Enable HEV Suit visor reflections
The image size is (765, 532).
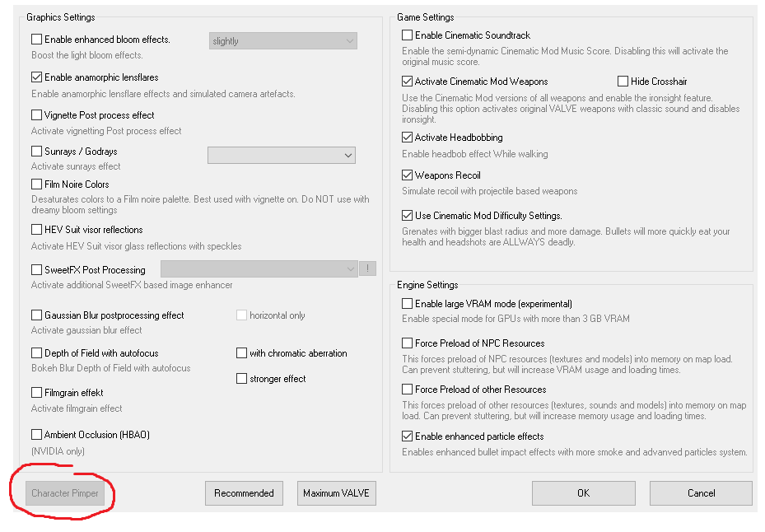click(37, 230)
